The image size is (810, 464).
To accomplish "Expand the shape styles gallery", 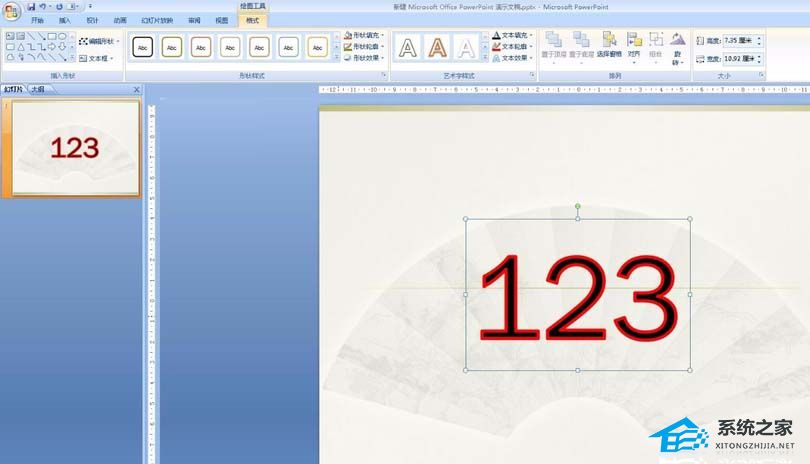I will pyautogui.click(x=337, y=57).
